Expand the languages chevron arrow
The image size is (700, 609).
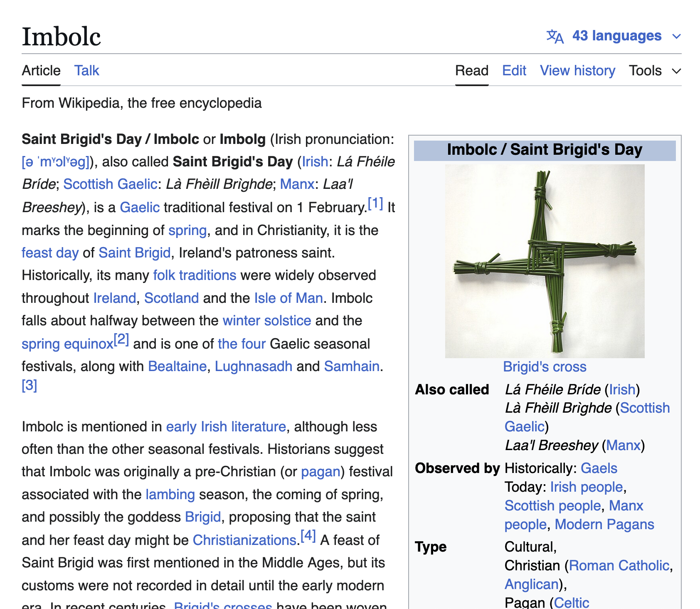676,36
